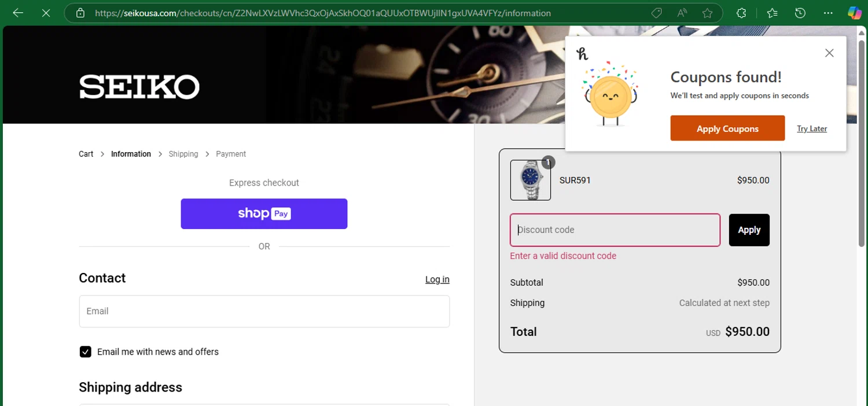Viewport: 868px width, 406px height.
Task: Click the Subtotal label
Action: [527, 283]
